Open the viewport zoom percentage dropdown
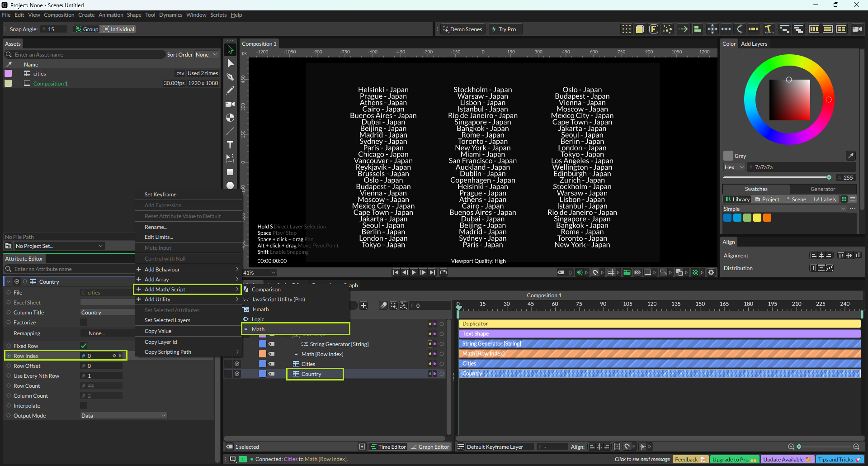The image size is (868, 466). (259, 272)
